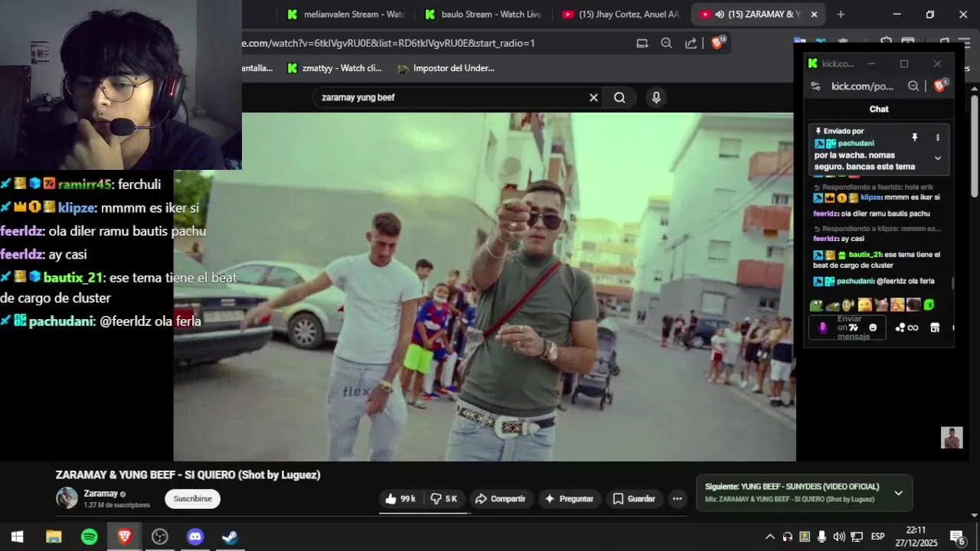
Task: Unpin the pinned chat message
Action: coord(914,138)
